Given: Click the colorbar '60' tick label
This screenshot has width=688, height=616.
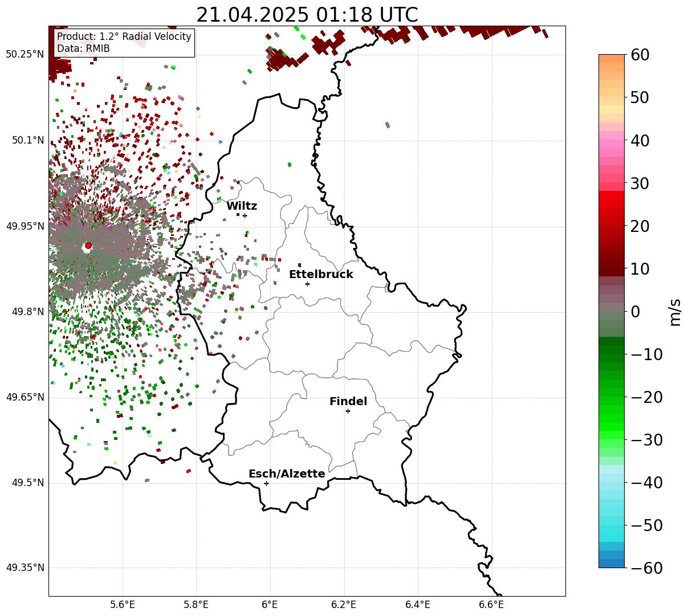Looking at the screenshot, I should tap(639, 55).
